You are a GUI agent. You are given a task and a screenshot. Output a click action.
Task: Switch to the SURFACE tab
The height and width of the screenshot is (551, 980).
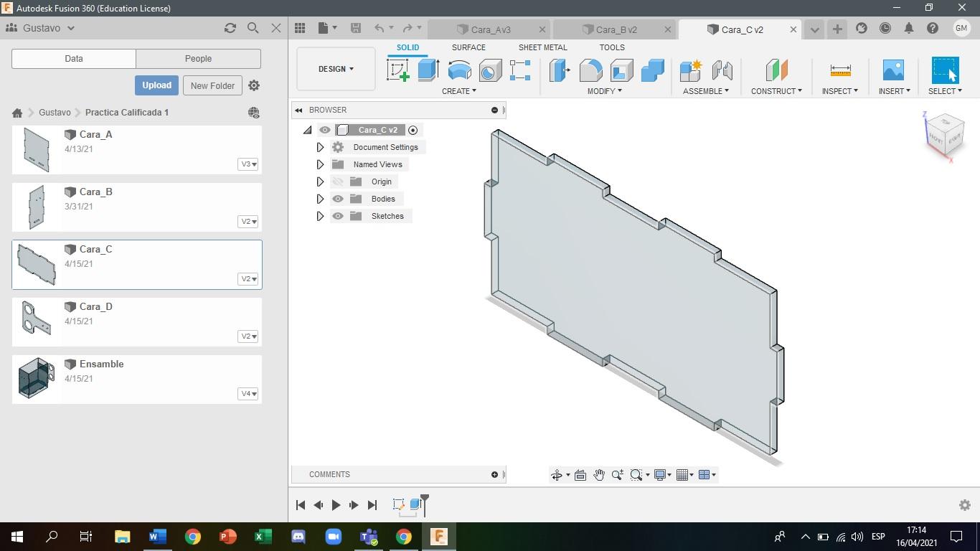pos(468,47)
